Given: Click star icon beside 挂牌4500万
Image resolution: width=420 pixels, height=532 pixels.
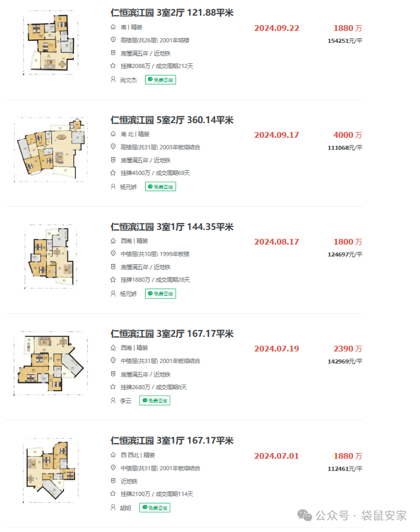Looking at the screenshot, I should tap(113, 173).
